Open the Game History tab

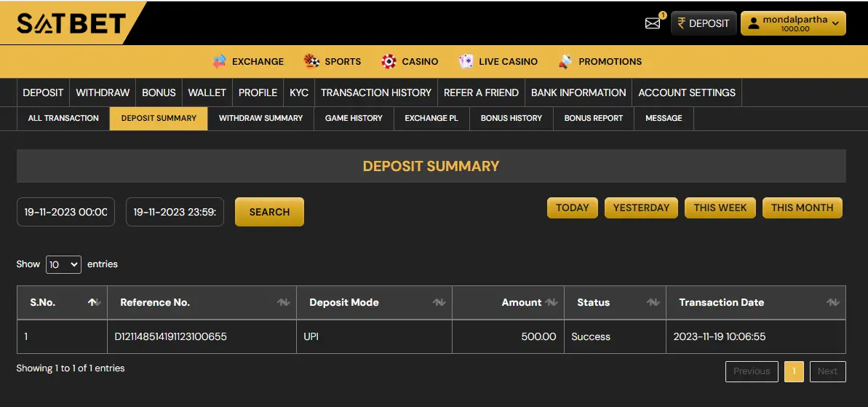354,118
